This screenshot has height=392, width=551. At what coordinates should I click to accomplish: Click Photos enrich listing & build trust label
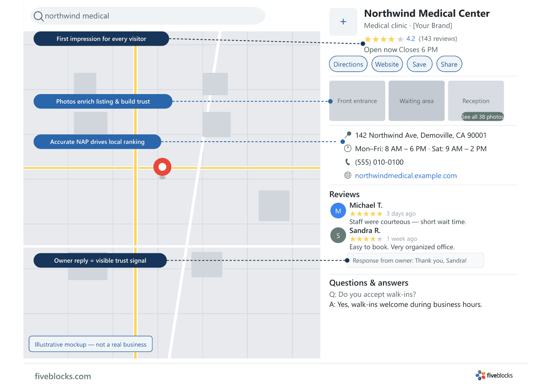click(103, 101)
